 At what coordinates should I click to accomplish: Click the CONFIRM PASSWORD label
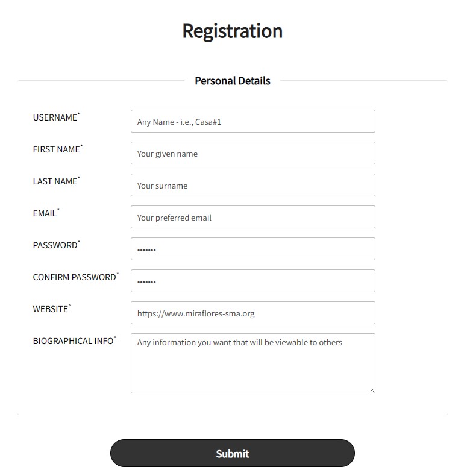(74, 277)
